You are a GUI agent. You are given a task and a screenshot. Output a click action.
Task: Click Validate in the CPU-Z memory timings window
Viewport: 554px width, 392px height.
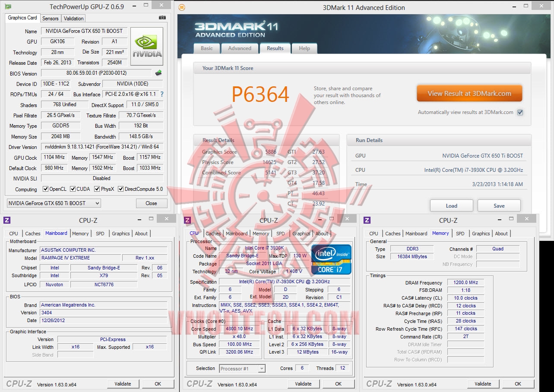pyautogui.click(x=483, y=384)
